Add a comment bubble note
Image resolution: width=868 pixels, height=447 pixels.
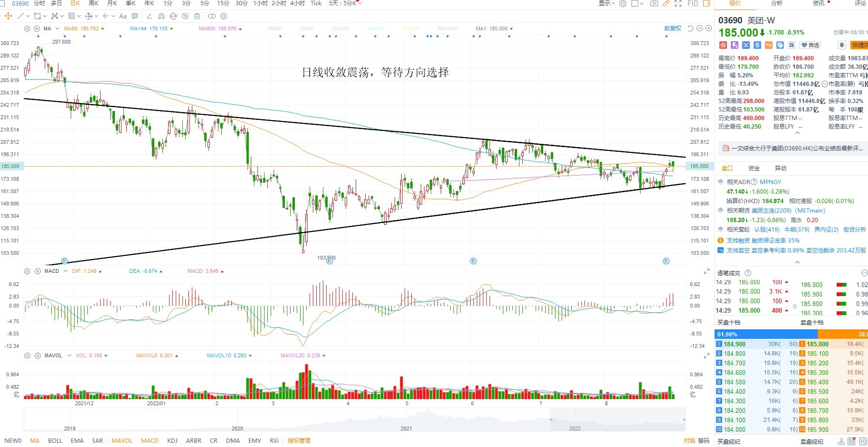pyautogui.click(x=135, y=16)
